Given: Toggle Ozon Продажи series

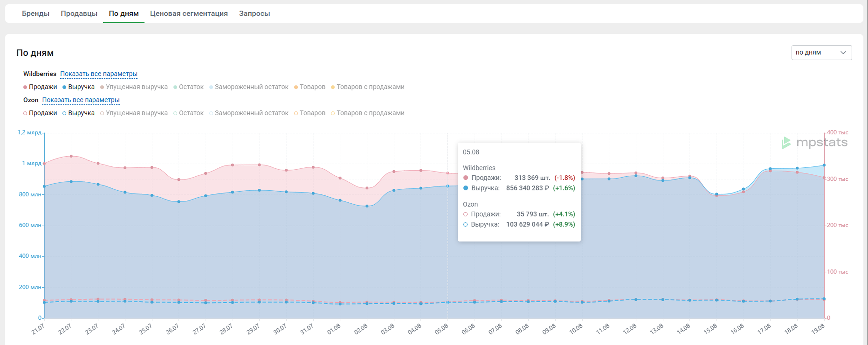Looking at the screenshot, I should 40,113.
